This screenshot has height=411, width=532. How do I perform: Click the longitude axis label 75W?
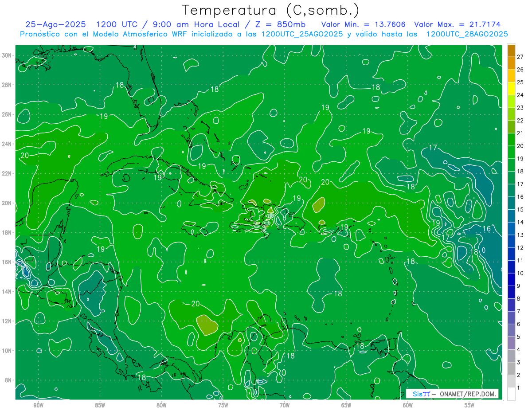pos(223,405)
